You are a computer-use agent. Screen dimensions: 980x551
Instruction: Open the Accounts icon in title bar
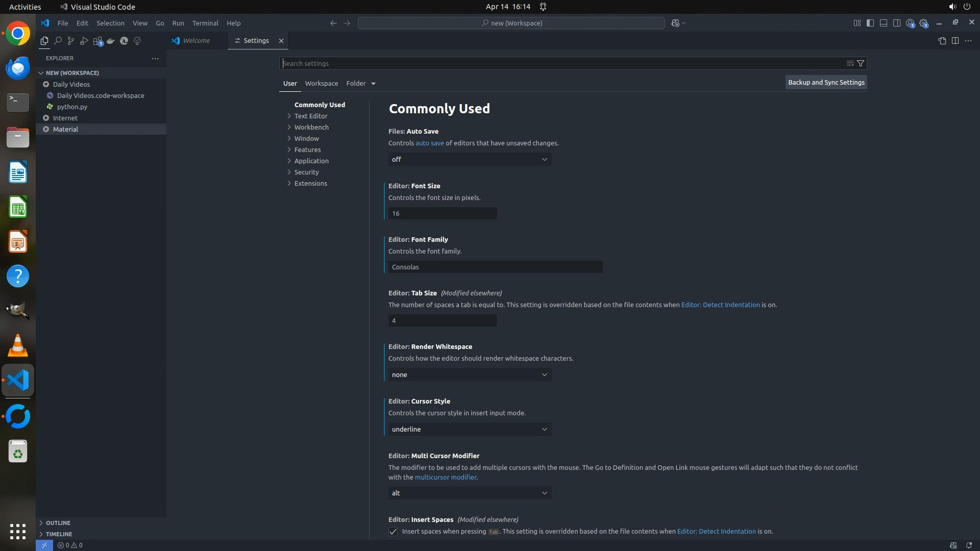click(x=910, y=23)
